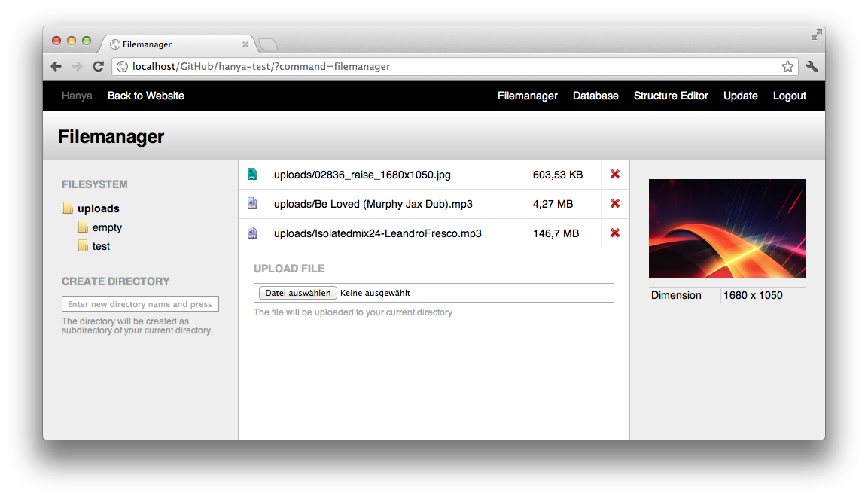Click the uploads folder icon
The height and width of the screenshot is (499, 868).
click(68, 208)
